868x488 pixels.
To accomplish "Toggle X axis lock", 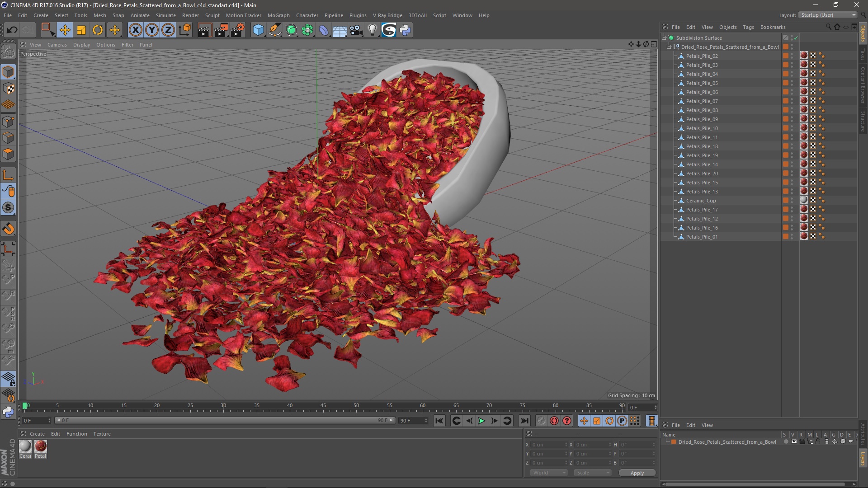I will 135,30.
